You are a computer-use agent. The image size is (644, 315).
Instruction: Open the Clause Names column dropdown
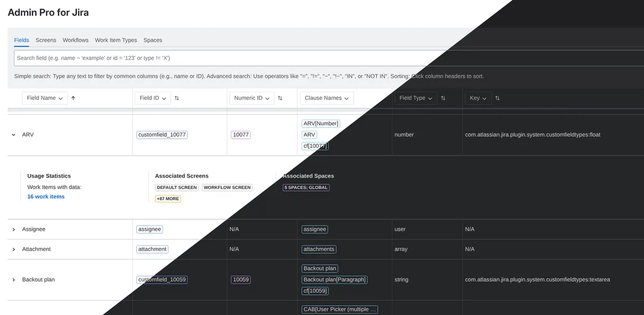click(326, 98)
